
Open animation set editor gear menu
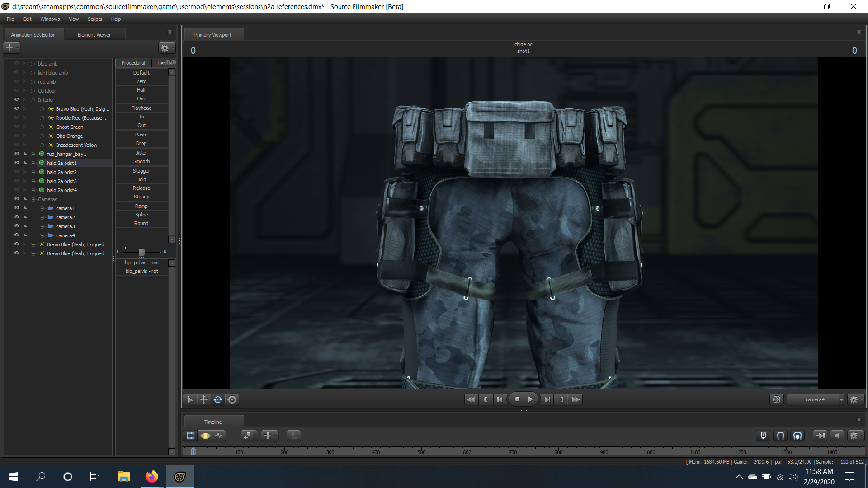click(166, 48)
